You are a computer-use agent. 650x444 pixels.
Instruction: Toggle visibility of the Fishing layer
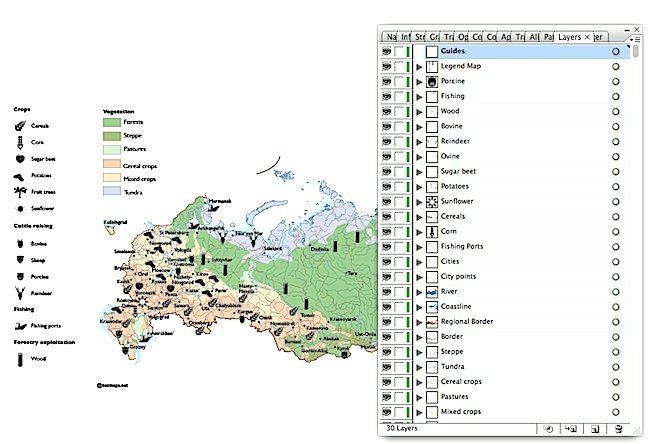point(386,97)
